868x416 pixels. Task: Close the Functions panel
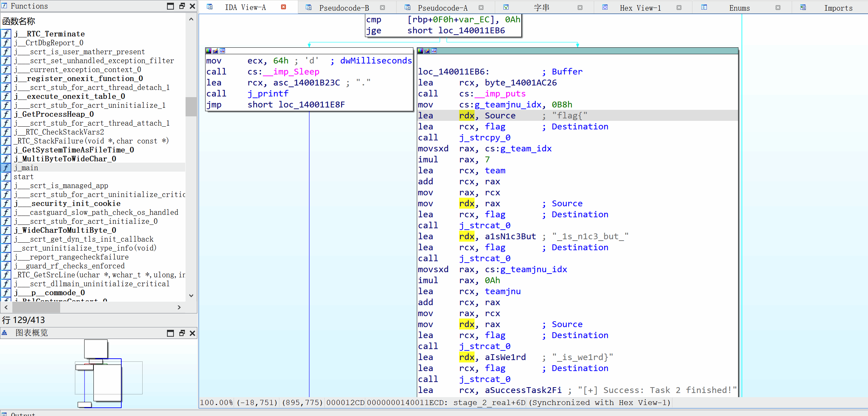point(192,6)
